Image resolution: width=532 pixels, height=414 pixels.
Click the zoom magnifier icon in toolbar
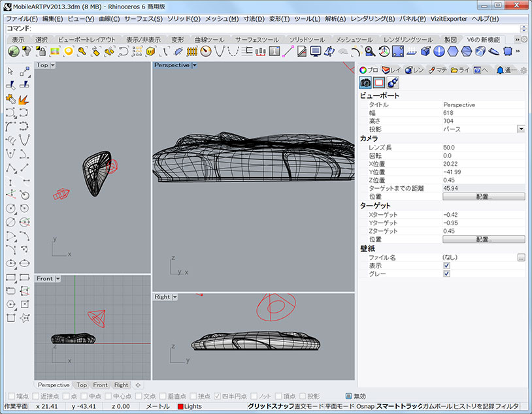click(370, 51)
